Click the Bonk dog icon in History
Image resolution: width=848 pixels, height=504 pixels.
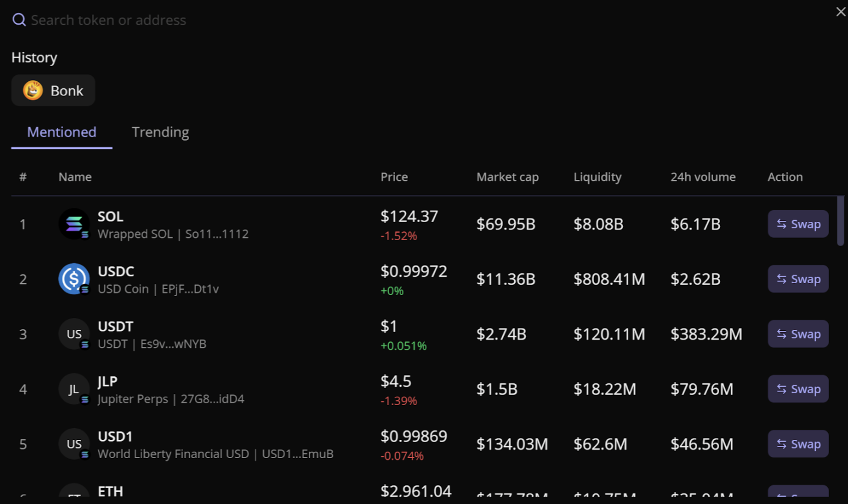(33, 91)
